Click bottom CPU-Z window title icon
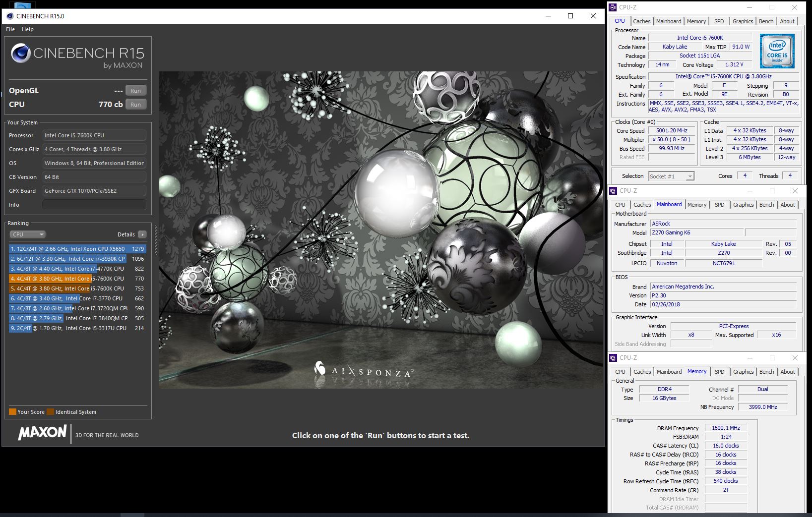812x517 pixels. point(614,358)
